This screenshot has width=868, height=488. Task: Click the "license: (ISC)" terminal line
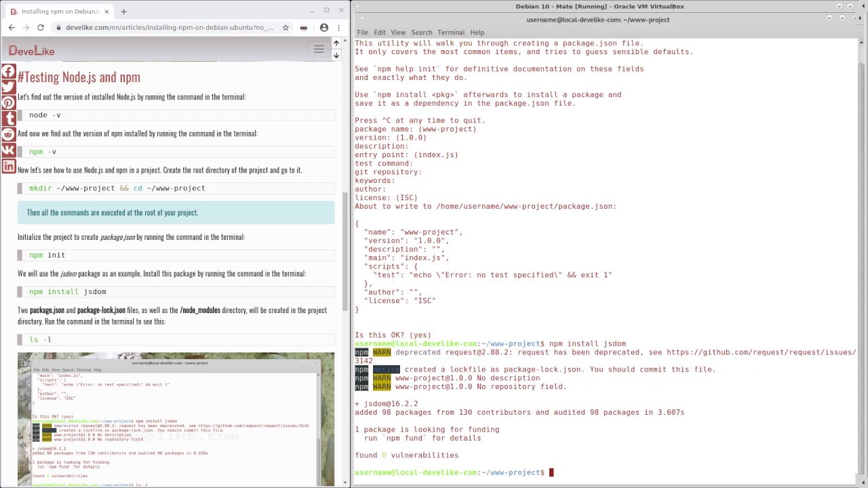tap(387, 198)
